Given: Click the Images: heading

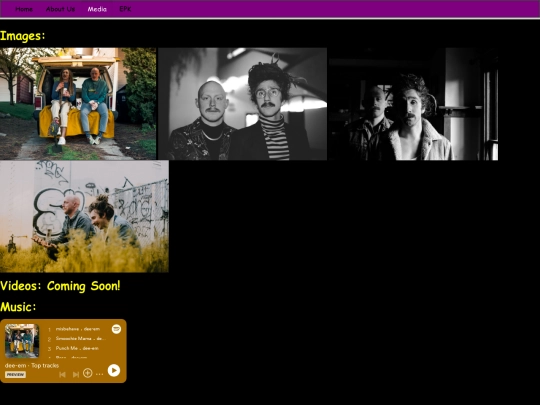Looking at the screenshot, I should pyautogui.click(x=23, y=36).
